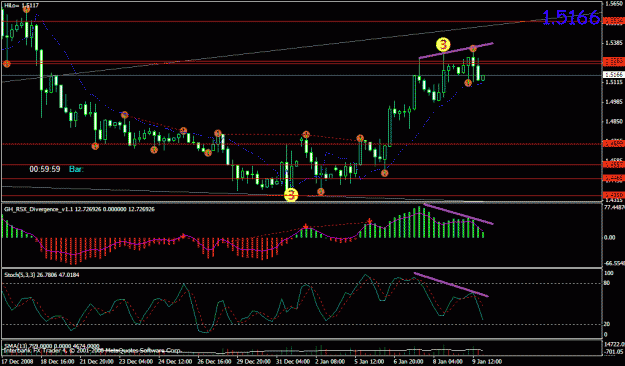Click the 1.4850 price axis label

[x=614, y=121]
